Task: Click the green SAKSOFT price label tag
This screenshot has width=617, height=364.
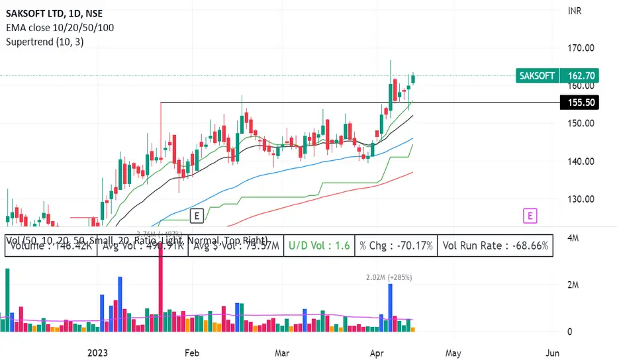Action: [x=538, y=75]
